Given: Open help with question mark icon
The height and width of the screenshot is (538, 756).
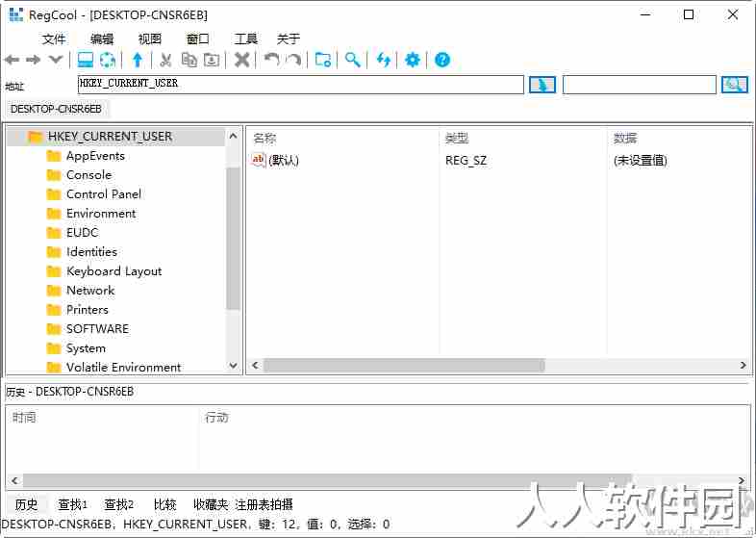Looking at the screenshot, I should [x=442, y=60].
